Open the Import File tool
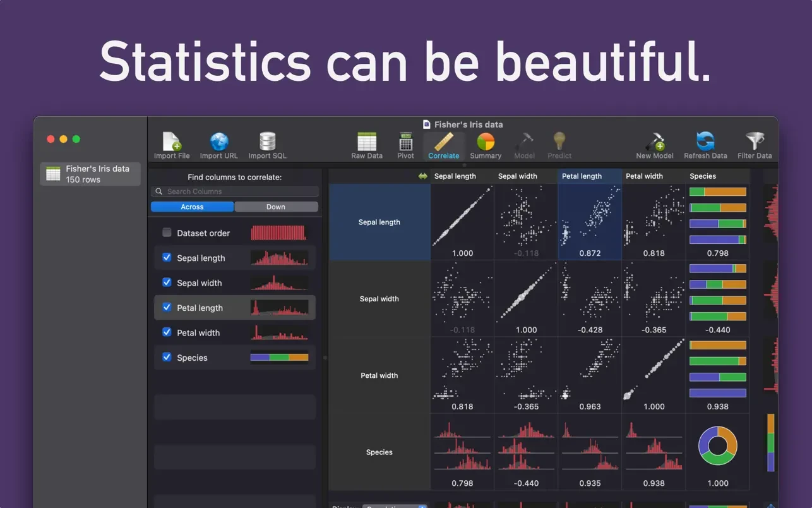 pyautogui.click(x=172, y=146)
